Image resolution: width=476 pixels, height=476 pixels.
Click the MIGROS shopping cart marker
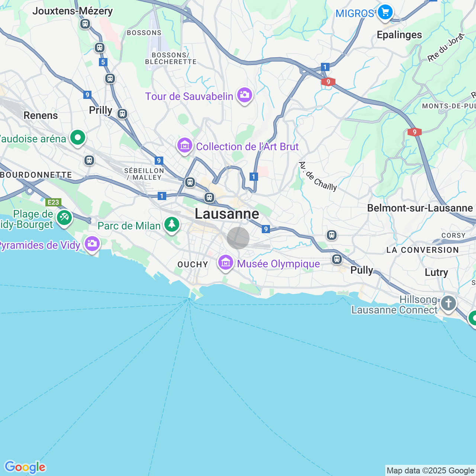[x=385, y=13]
